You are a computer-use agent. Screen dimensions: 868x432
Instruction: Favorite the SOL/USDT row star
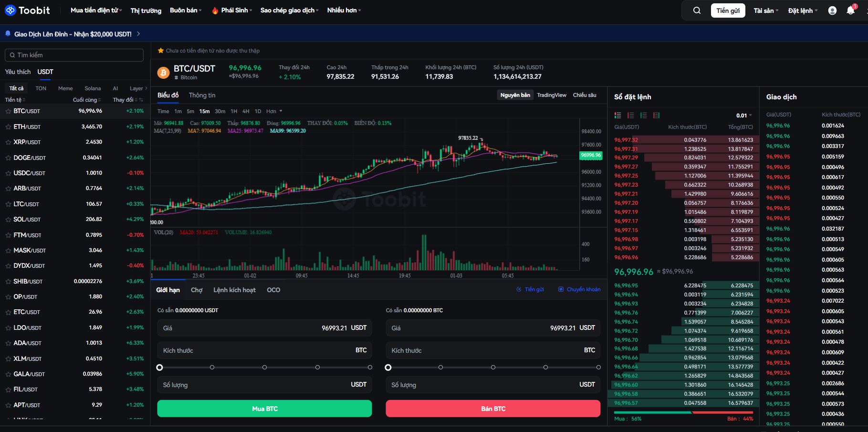(8, 219)
